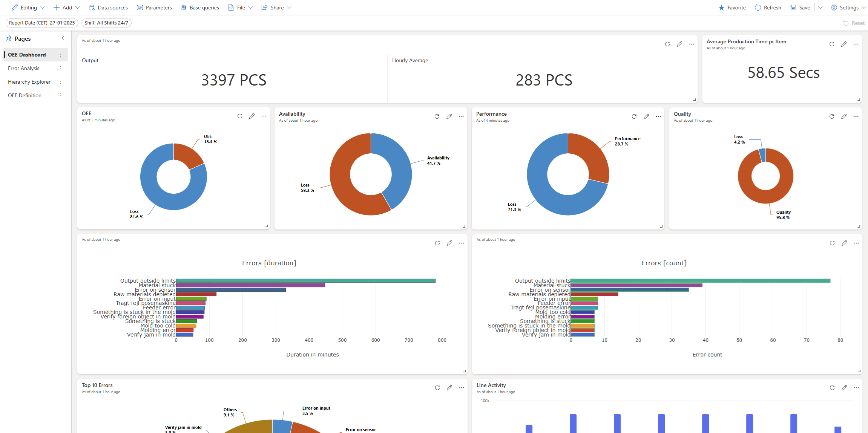Open Data sources

(x=109, y=8)
